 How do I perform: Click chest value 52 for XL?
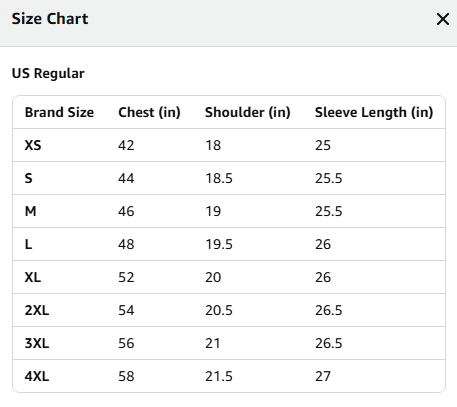[126, 277]
